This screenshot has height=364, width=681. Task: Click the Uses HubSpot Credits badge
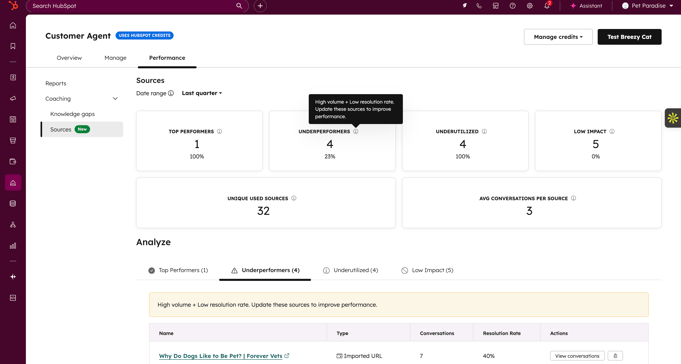[145, 36]
